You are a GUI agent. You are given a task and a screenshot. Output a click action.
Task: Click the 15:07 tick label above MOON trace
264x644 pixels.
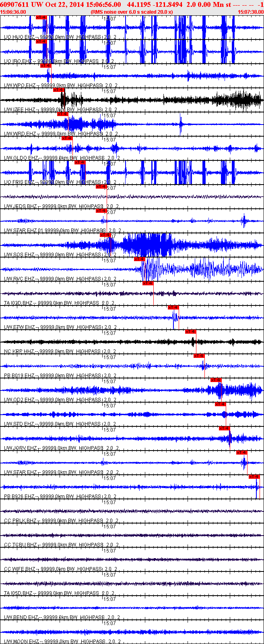tap(109, 623)
